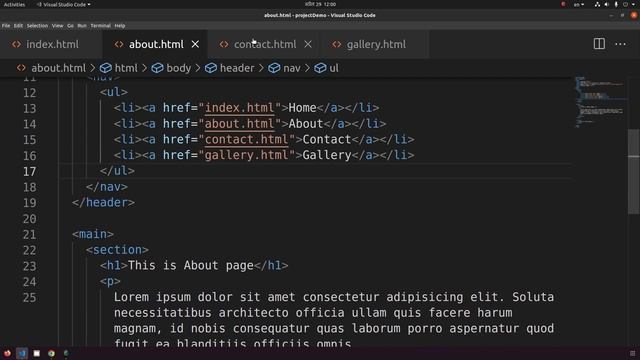Click the cube icon before header breadcrumb

coord(211,68)
